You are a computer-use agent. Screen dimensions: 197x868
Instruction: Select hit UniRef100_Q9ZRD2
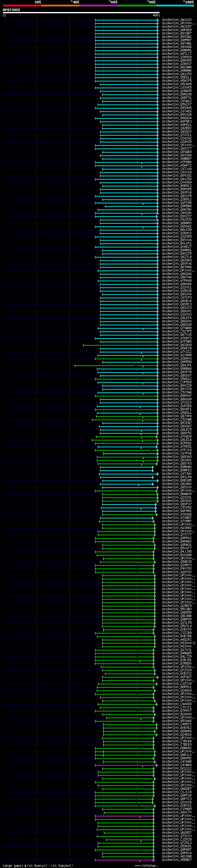(177, 128)
